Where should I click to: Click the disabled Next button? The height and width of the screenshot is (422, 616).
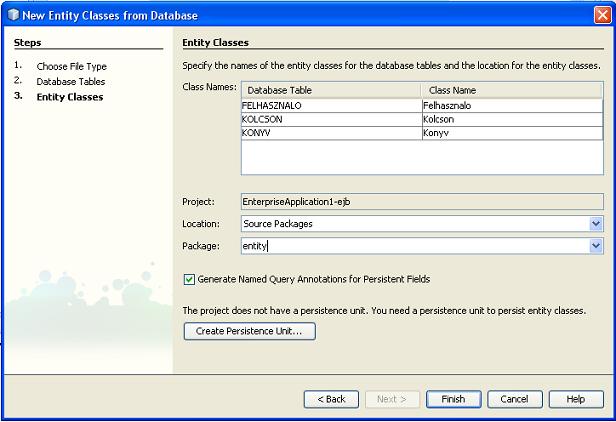pyautogui.click(x=392, y=399)
